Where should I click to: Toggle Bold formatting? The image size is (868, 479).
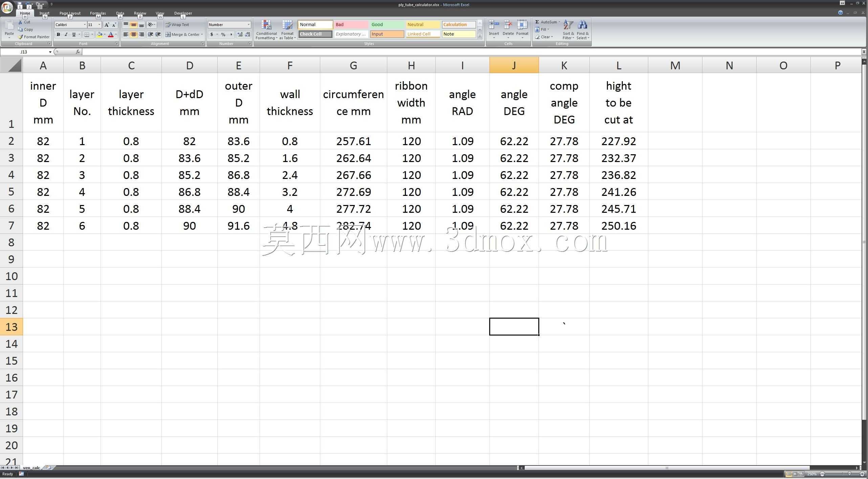(x=58, y=35)
